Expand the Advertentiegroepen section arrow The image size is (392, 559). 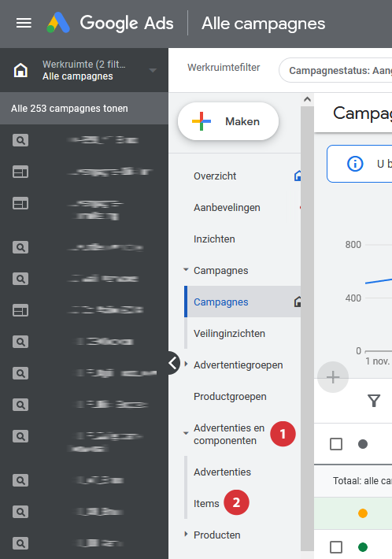click(186, 365)
